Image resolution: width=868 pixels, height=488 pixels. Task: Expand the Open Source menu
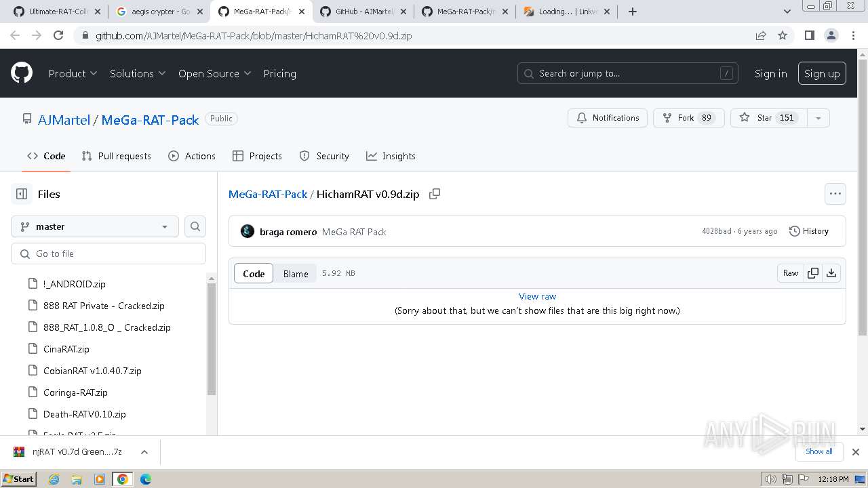(214, 73)
